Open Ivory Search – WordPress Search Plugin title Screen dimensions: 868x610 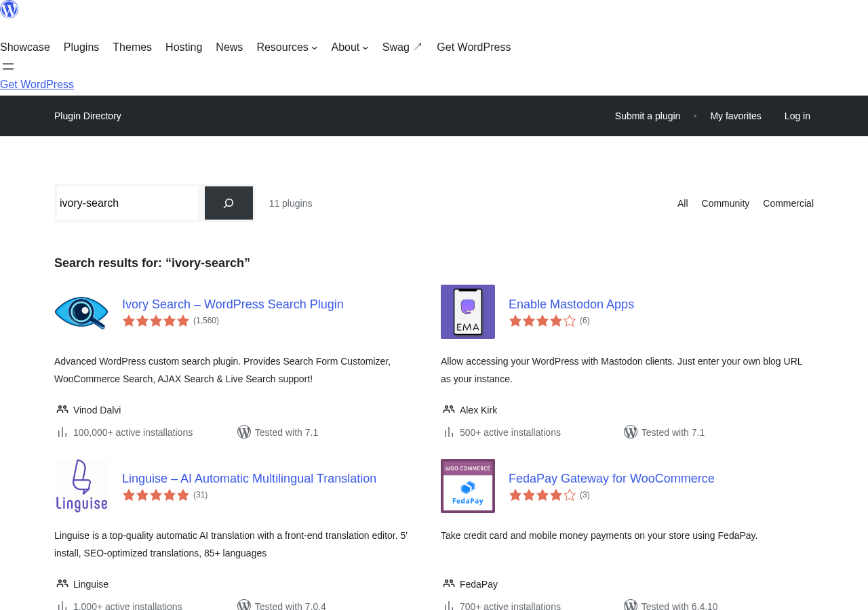tap(233, 304)
